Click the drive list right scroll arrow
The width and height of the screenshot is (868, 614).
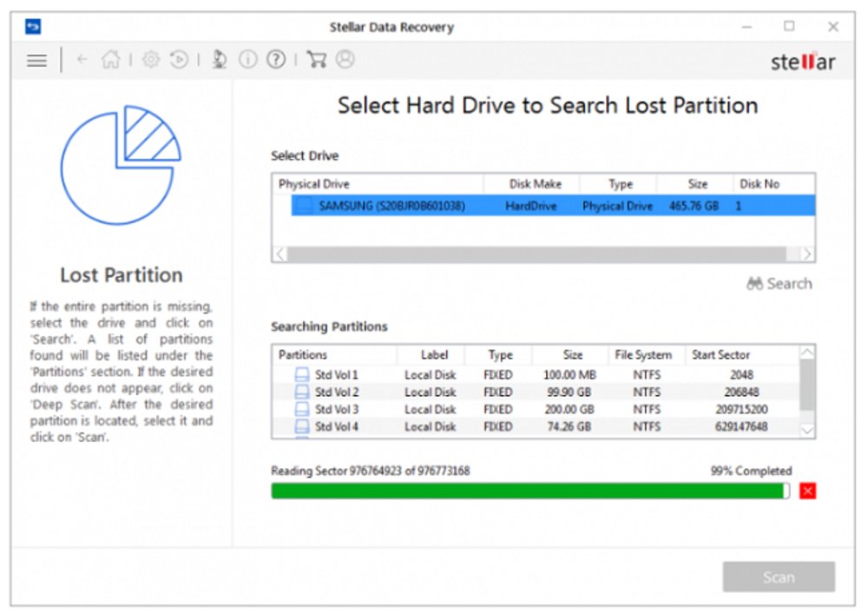(x=807, y=254)
